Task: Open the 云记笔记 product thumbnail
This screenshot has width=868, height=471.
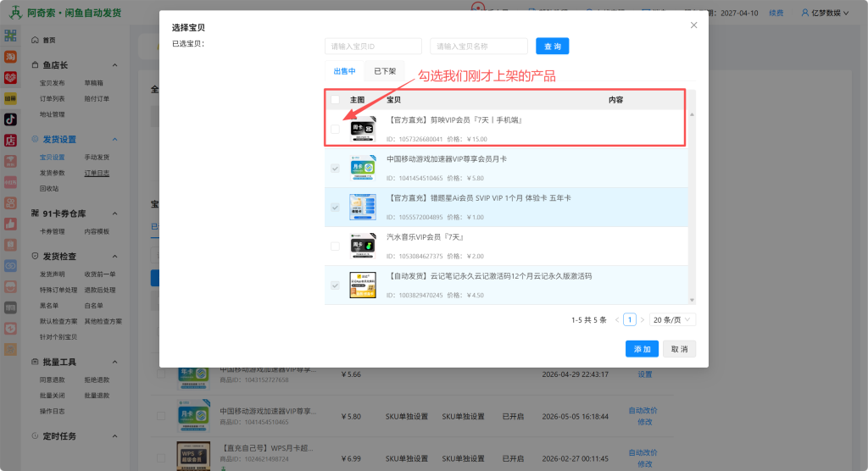Action: 363,285
